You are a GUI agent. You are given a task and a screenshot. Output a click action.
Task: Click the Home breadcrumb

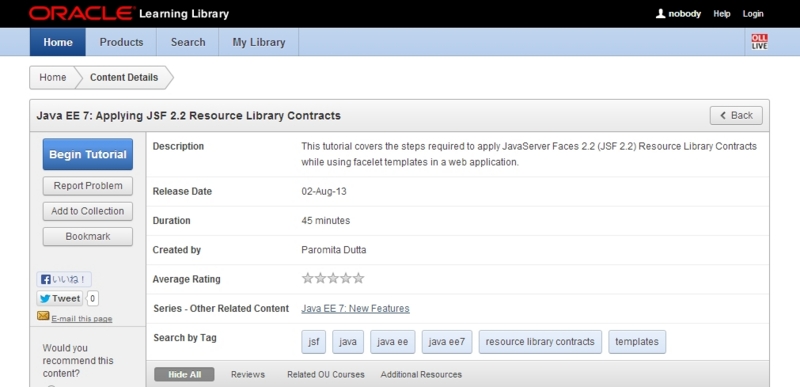[53, 78]
